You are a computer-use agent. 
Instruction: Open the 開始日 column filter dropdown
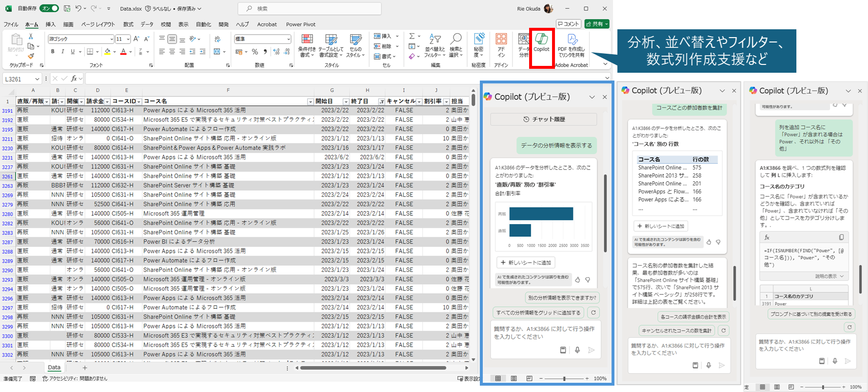click(346, 102)
